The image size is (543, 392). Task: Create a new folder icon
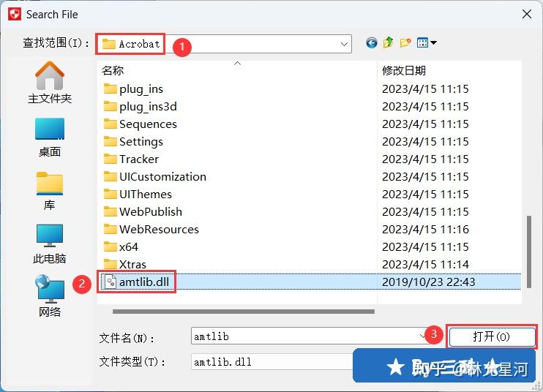405,43
